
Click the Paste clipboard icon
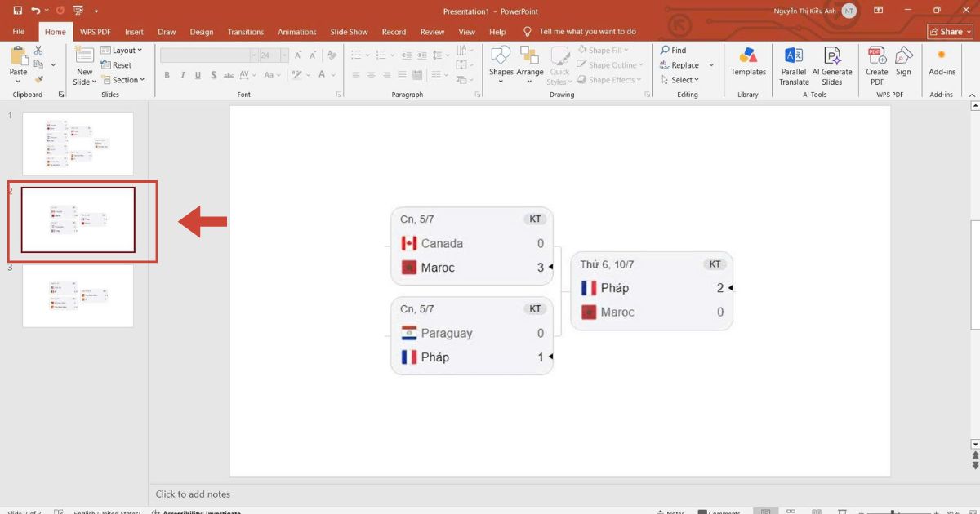[x=18, y=57]
